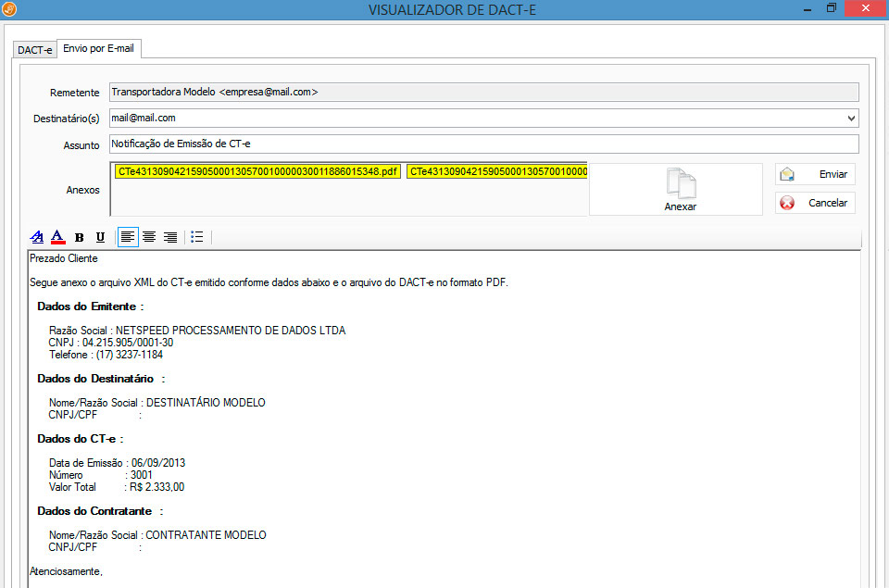Cancel the e-mail sending
Screen dimensions: 889x588
815,203
